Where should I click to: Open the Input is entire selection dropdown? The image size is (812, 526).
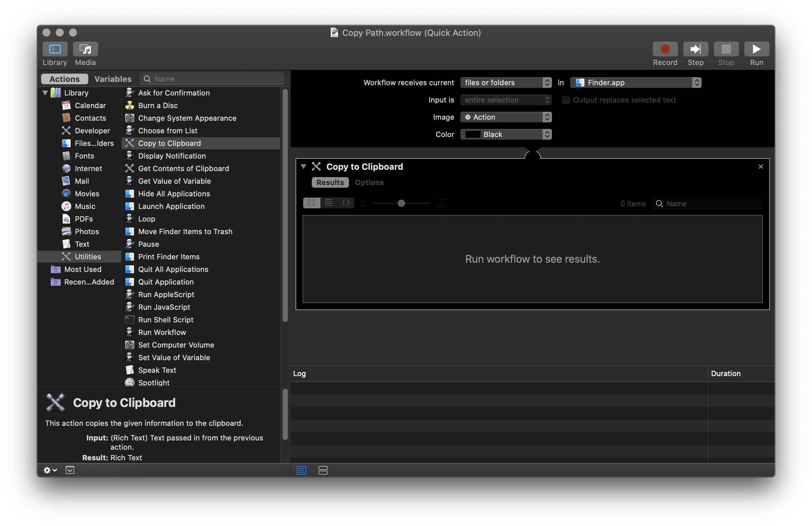(506, 100)
